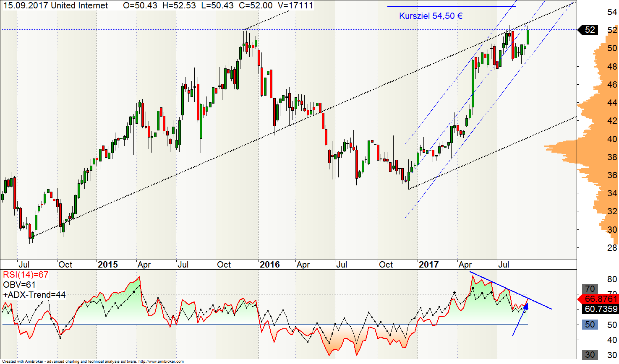This screenshot has width=619, height=364.
Task: Click price axis value 48
Action: [x=612, y=66]
